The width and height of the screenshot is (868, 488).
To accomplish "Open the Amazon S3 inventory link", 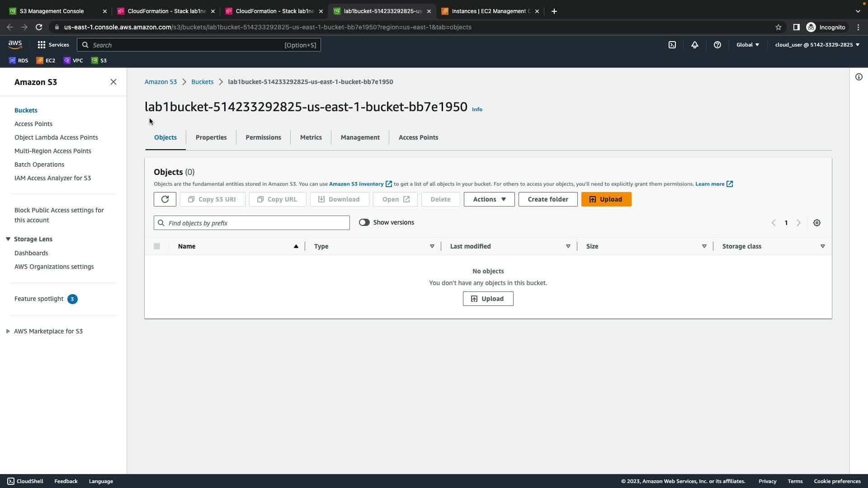I will pos(356,184).
